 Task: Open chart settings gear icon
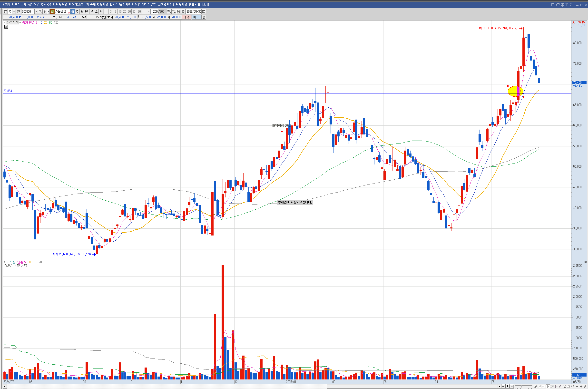183,11
